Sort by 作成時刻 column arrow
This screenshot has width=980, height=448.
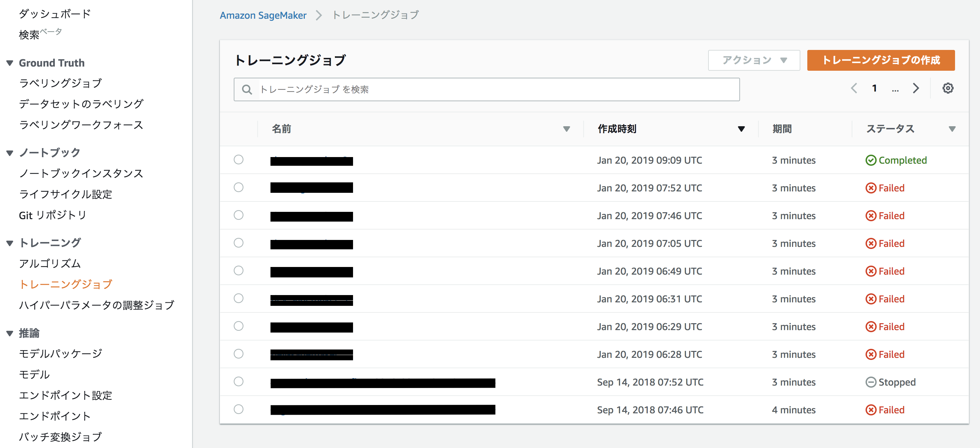tap(741, 129)
